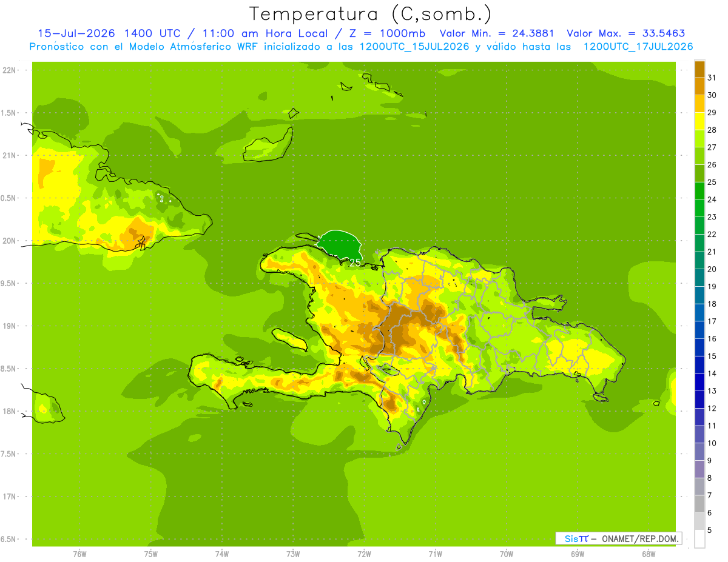
Task: Select "Valor Min. = 24.3881" text
Action: point(497,33)
